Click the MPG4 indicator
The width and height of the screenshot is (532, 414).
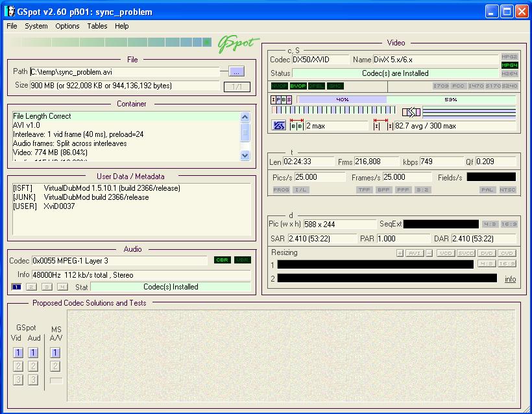[x=509, y=65]
